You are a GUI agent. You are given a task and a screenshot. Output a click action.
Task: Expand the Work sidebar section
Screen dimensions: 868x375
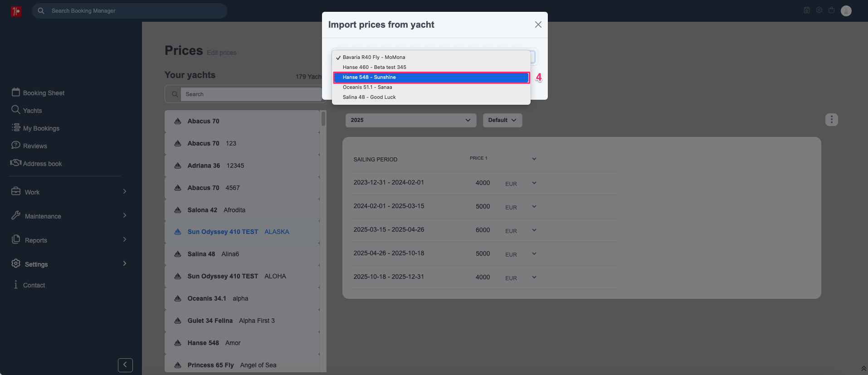pos(124,191)
